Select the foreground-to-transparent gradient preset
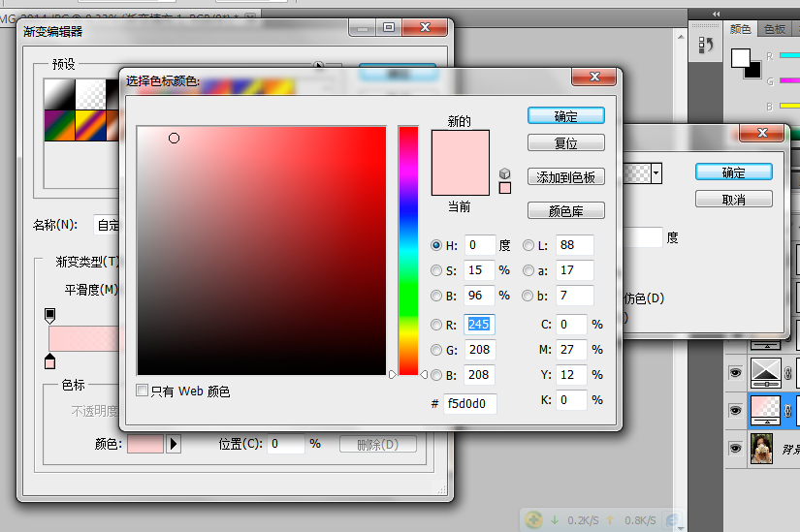 (90, 94)
